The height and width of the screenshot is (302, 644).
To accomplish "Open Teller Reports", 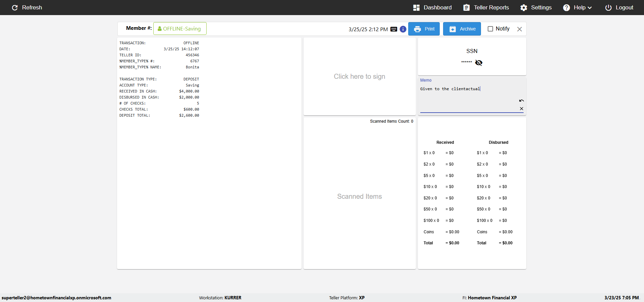I will (486, 7).
